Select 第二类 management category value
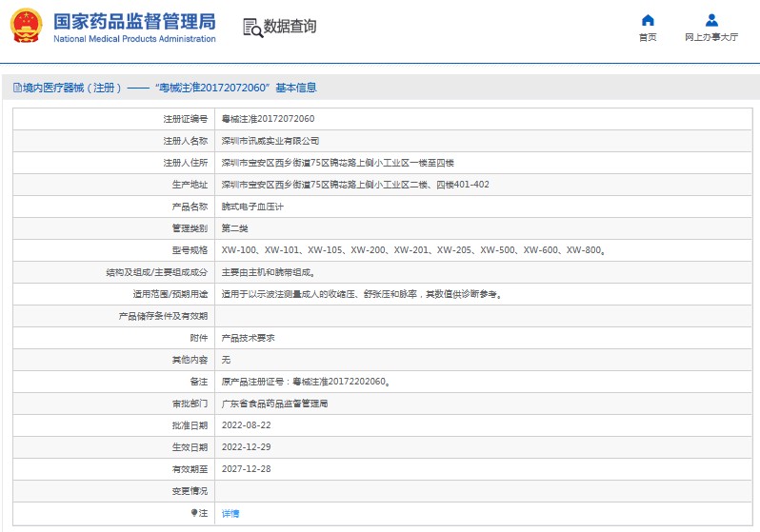Viewport: 760px width, 532px height. (x=234, y=228)
